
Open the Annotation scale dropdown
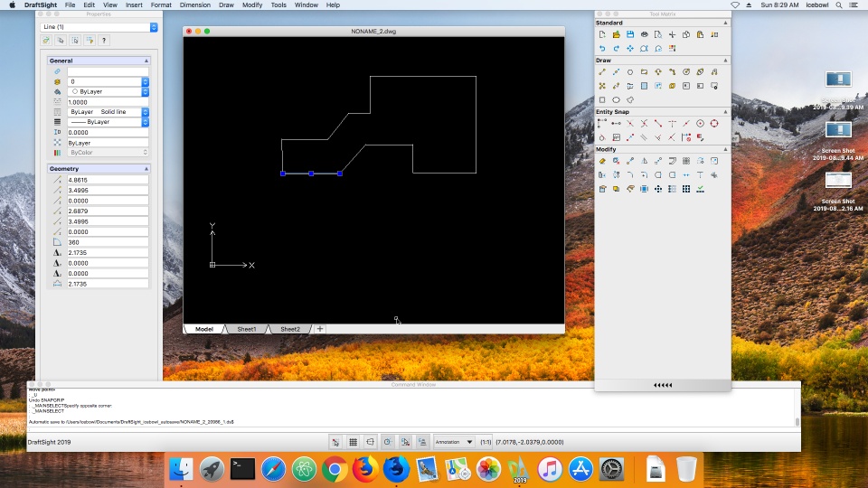454,442
